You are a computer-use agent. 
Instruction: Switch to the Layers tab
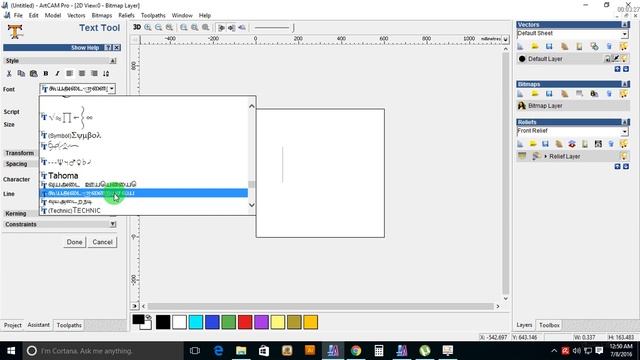pyautogui.click(x=524, y=325)
